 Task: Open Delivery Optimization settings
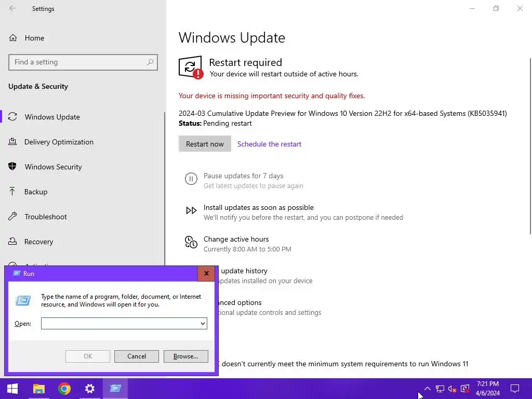tap(59, 142)
